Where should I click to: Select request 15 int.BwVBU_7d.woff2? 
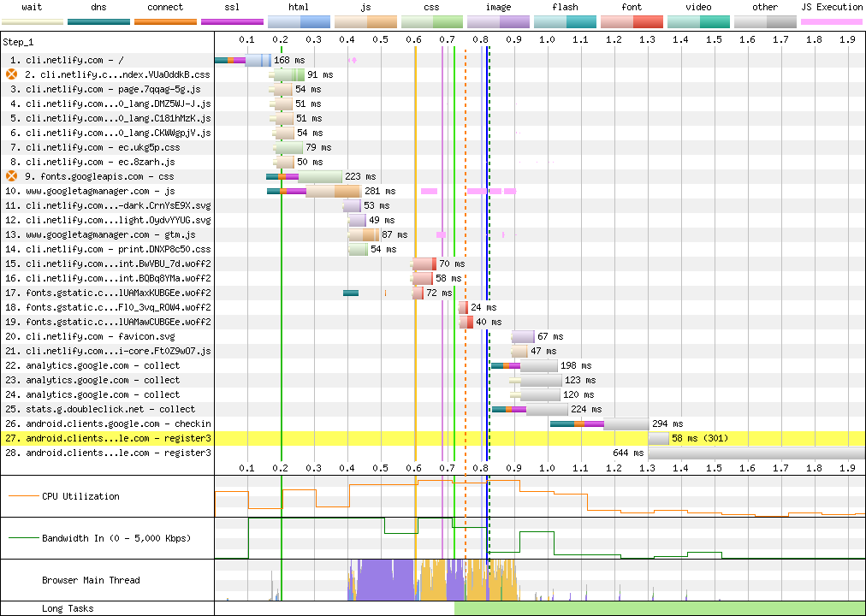(108, 264)
